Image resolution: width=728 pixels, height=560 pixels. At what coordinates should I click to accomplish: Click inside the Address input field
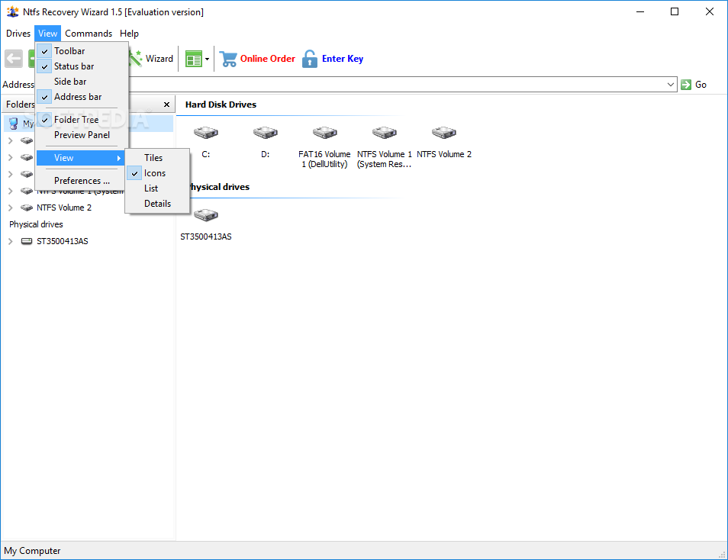pos(397,85)
